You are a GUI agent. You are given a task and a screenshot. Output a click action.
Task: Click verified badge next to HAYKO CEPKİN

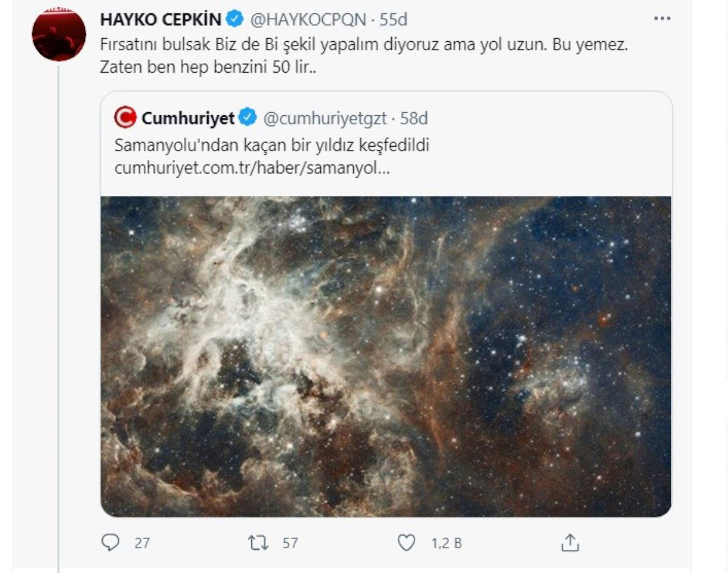coord(234,19)
